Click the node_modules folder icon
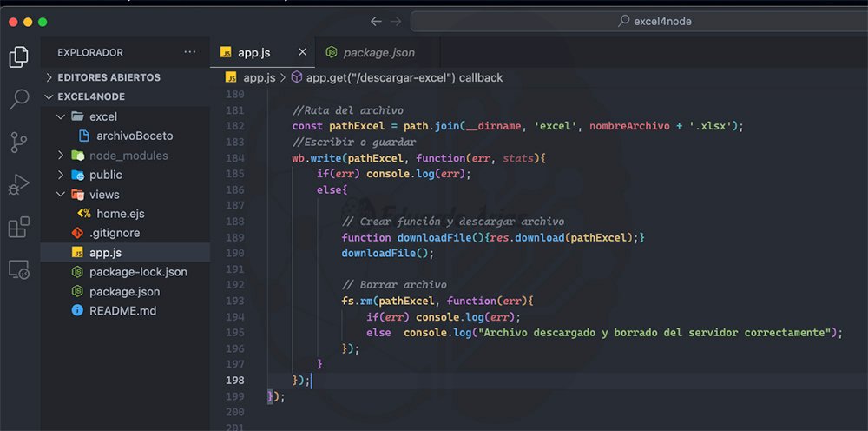This screenshot has height=431, width=868. pos(77,156)
